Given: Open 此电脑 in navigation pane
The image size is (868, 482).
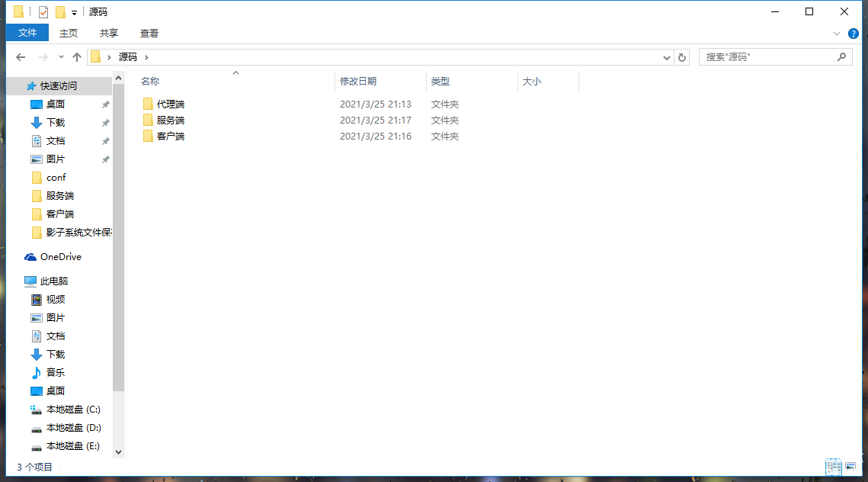Looking at the screenshot, I should (46, 281).
